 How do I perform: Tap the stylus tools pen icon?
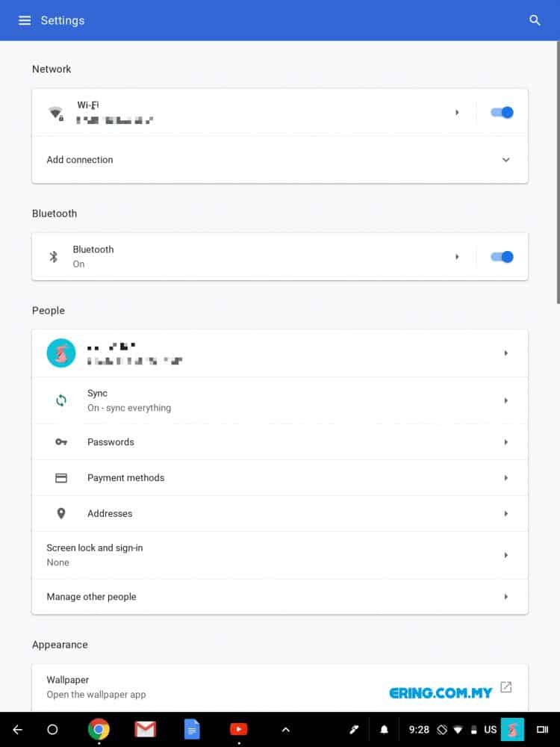[354, 729]
